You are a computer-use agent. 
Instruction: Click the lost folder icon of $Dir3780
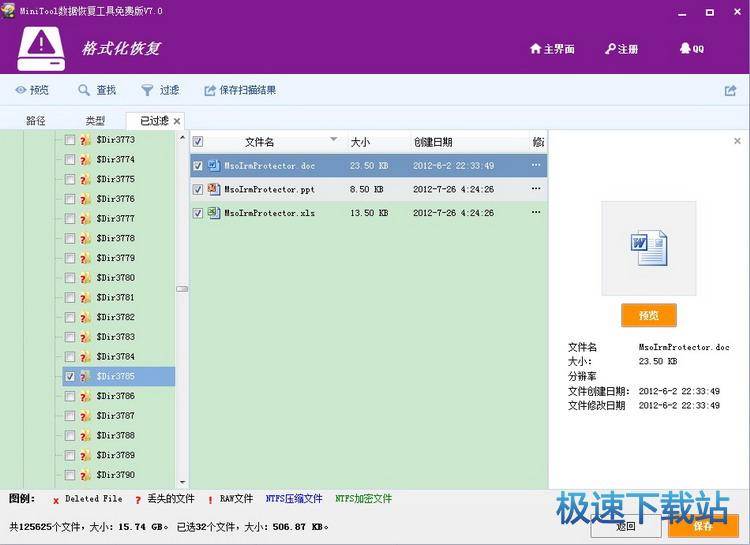coord(85,278)
